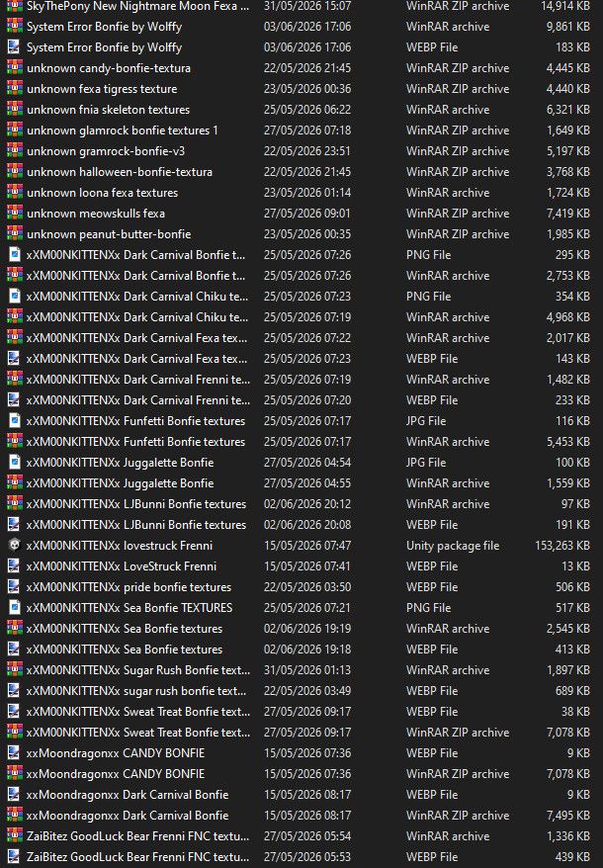
Task: Click WinRAR icon of ZaiBitez GoodLuck Bear Frenni
Action: (x=15, y=836)
